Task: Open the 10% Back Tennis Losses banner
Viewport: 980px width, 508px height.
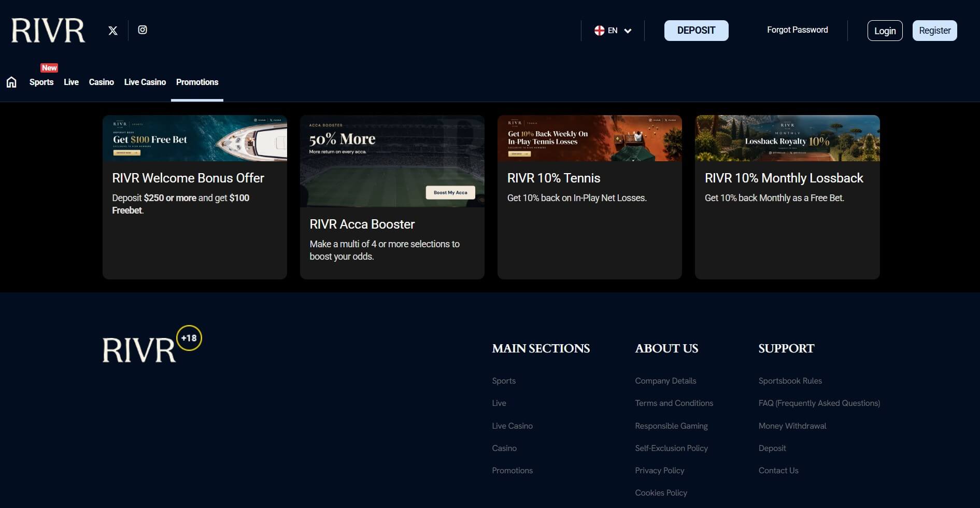Action: [590, 138]
